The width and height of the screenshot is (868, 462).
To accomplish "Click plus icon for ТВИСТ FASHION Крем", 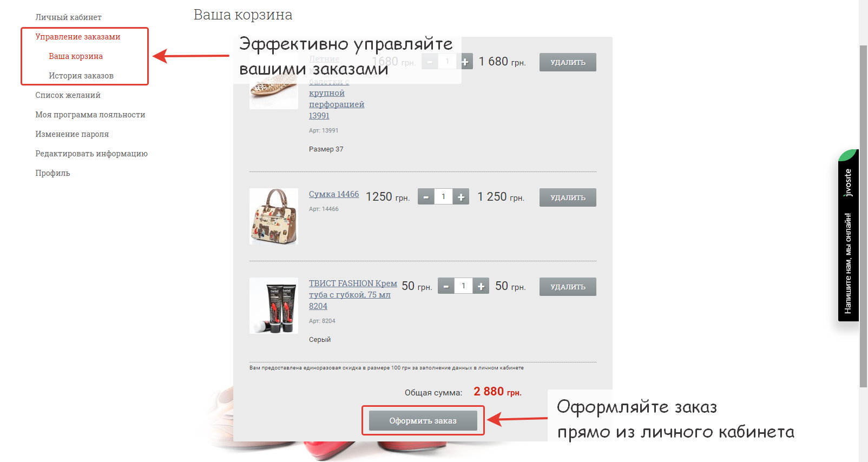I will (x=481, y=286).
